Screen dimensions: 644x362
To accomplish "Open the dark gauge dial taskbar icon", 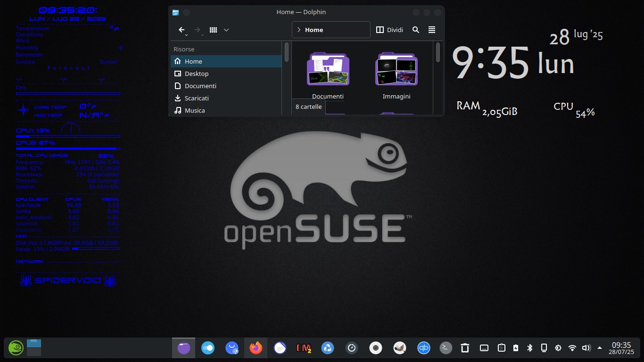I will tap(352, 348).
